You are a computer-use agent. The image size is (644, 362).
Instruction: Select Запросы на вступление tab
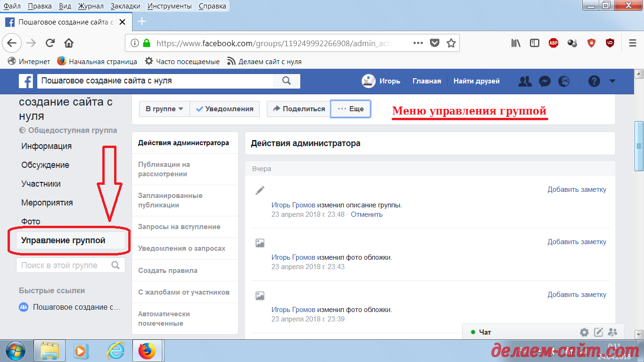click(179, 227)
